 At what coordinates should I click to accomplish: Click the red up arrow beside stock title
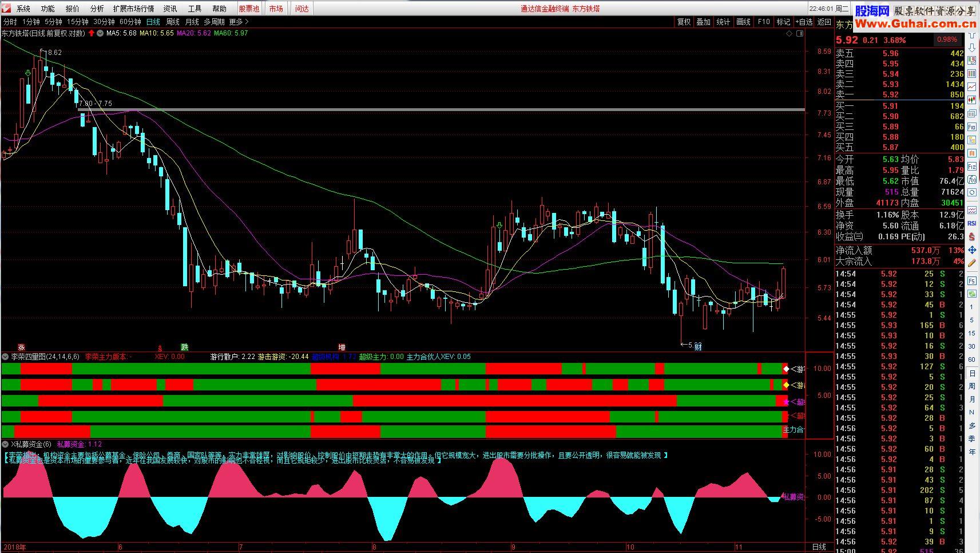pyautogui.click(x=92, y=33)
